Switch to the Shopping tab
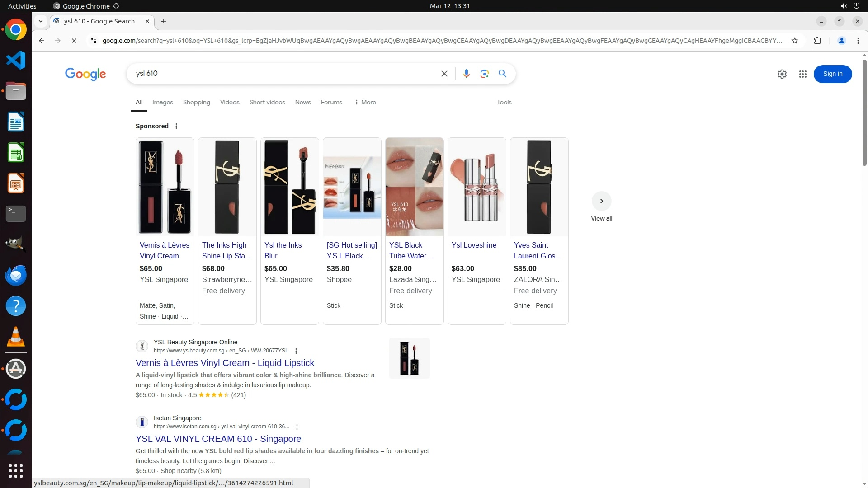 point(196,102)
